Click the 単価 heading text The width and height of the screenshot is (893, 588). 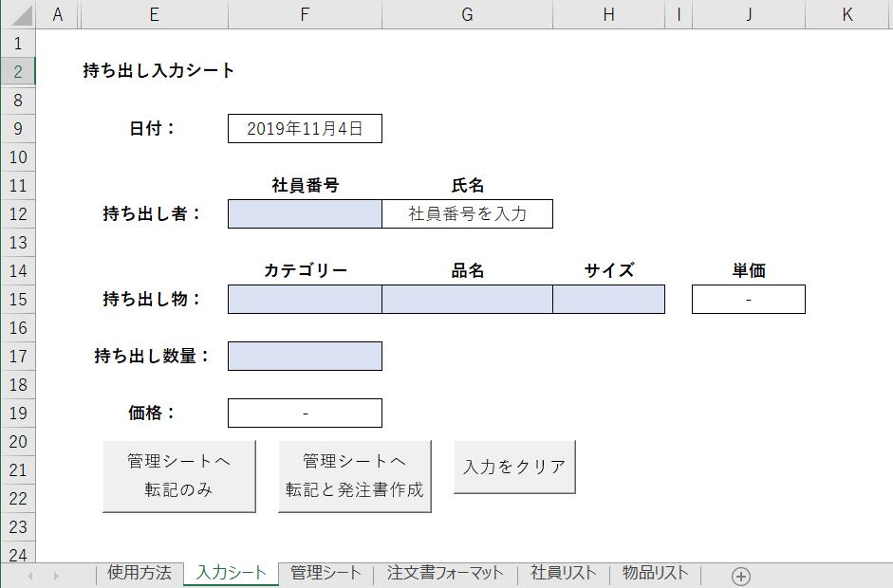(749, 271)
